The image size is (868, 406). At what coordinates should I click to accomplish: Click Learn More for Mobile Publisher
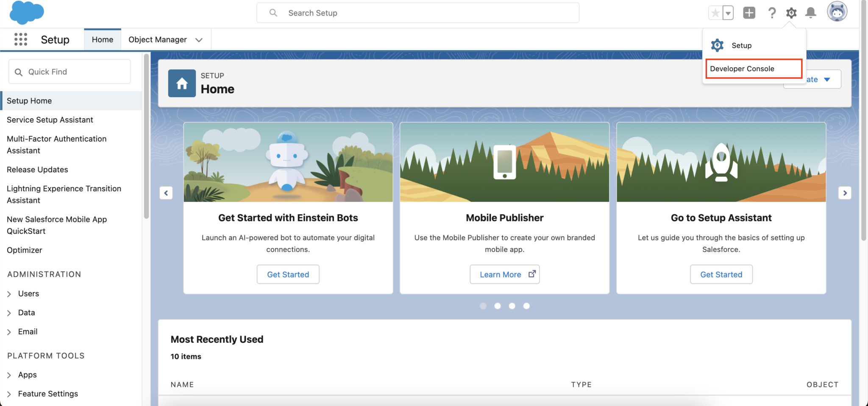click(504, 274)
